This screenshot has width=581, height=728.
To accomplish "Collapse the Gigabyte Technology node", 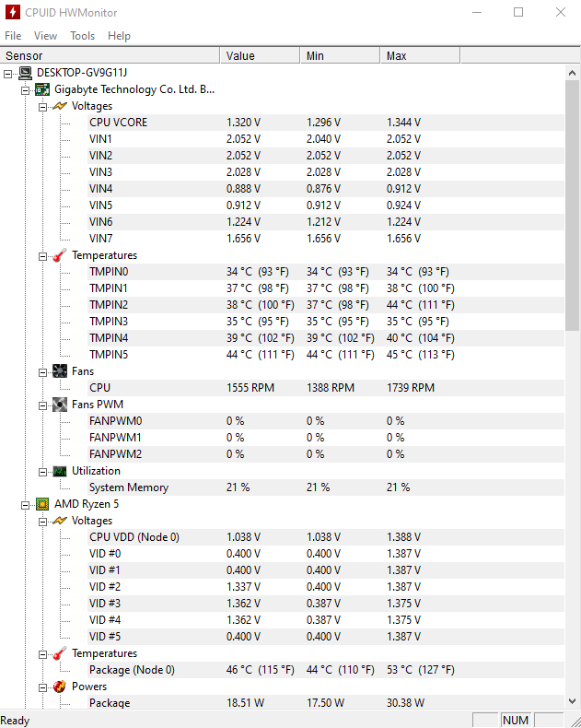I will pos(26,90).
